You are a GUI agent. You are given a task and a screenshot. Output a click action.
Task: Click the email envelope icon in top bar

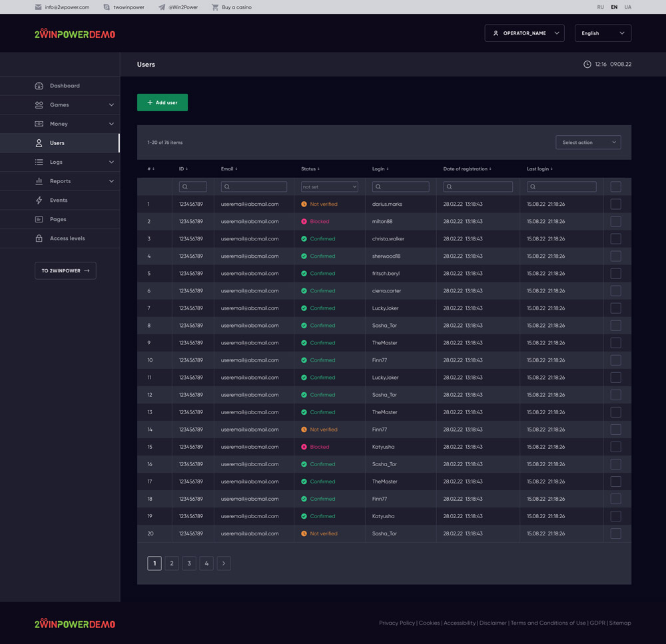pos(38,7)
